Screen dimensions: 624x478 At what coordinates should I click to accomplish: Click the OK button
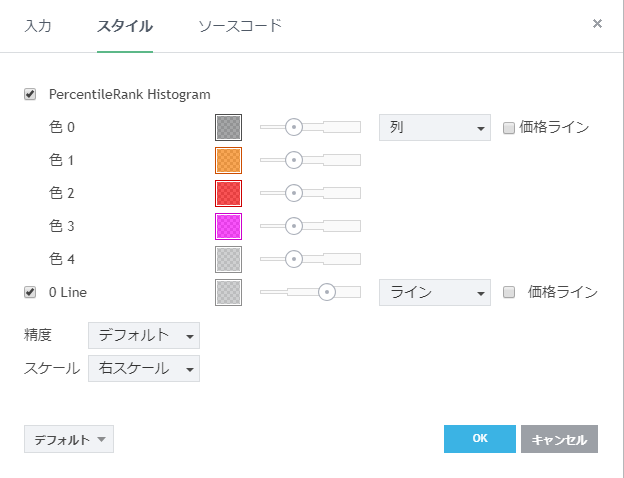pos(479,439)
